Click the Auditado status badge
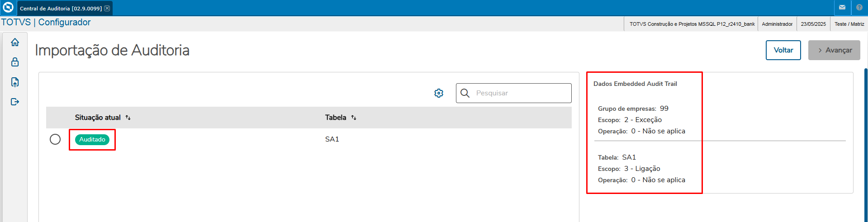Image resolution: width=868 pixels, height=222 pixels. [92, 140]
